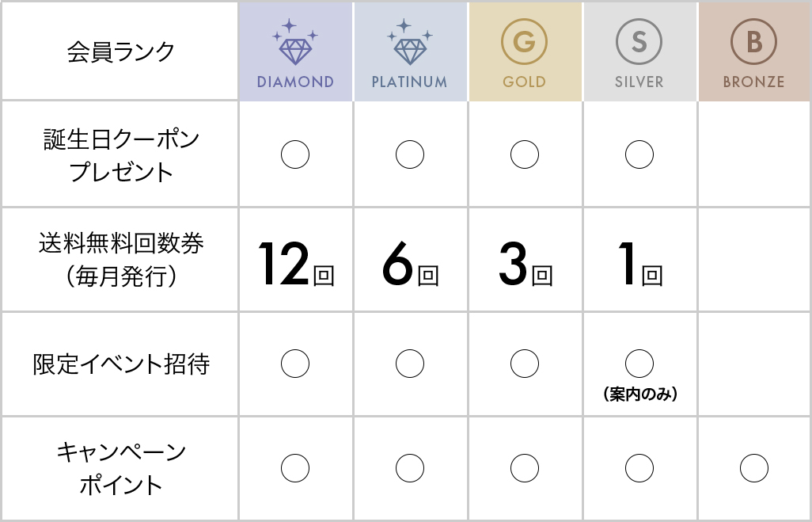Select the Gold rank G badge

[524, 43]
